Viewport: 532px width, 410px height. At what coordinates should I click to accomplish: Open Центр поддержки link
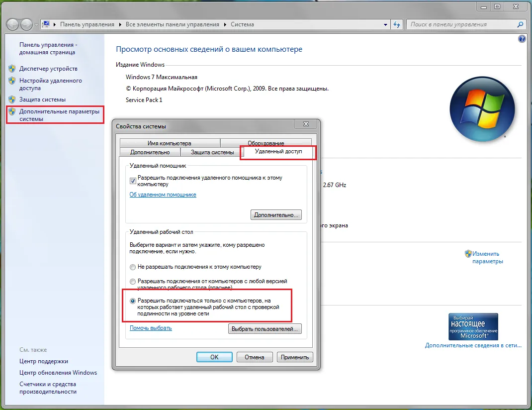(x=43, y=361)
